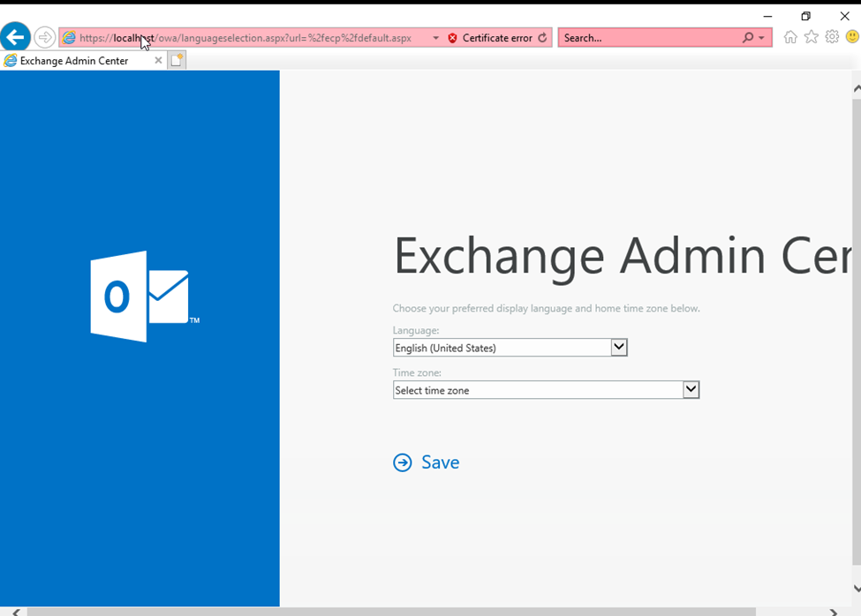861x616 pixels.
Task: Open the Time zone dropdown list
Action: click(x=691, y=389)
